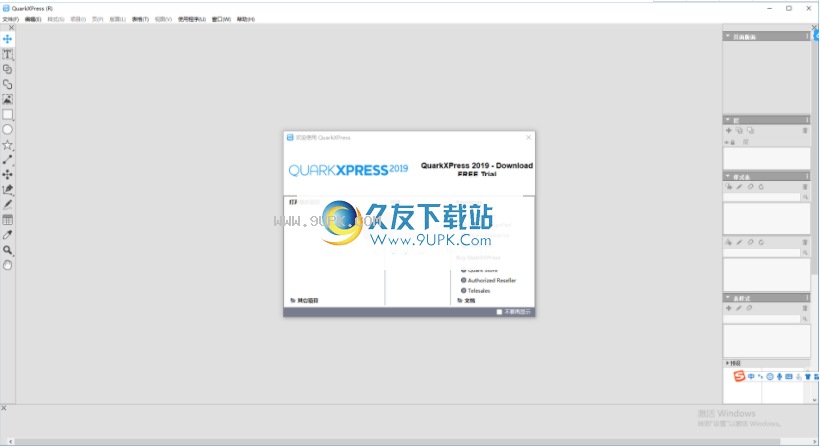The height and width of the screenshot is (447, 820).
Task: Click left arrow of horizontal scrollbar
Action: click(x=10, y=442)
